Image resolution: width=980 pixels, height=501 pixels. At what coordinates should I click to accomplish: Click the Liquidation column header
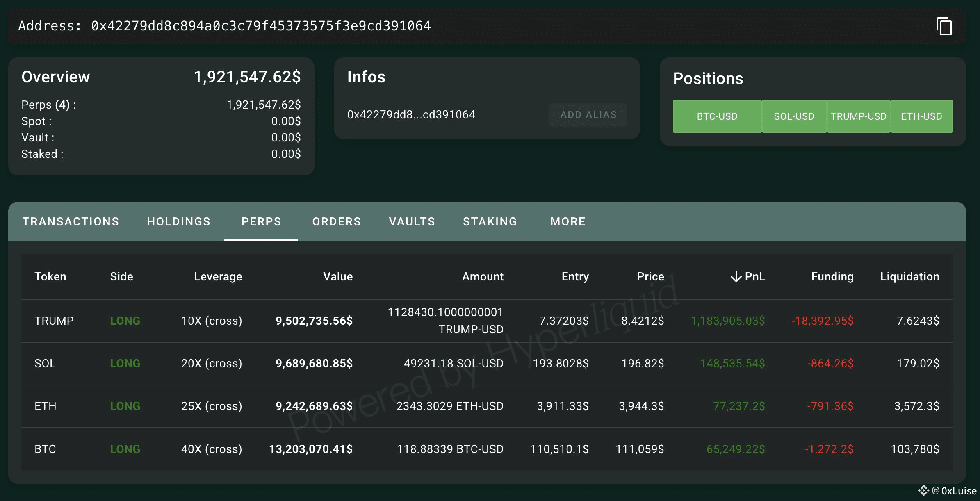(909, 277)
